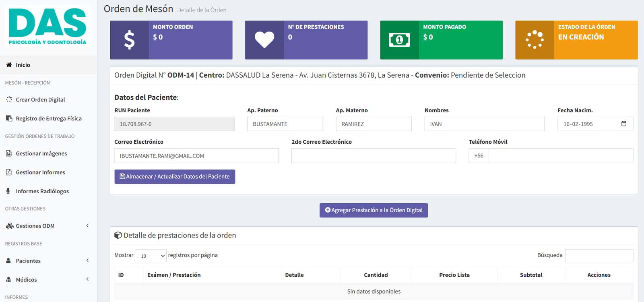Expand the Gestiones ODM submenu chevron
Image resolution: width=644 pixels, height=302 pixels.
click(87, 225)
